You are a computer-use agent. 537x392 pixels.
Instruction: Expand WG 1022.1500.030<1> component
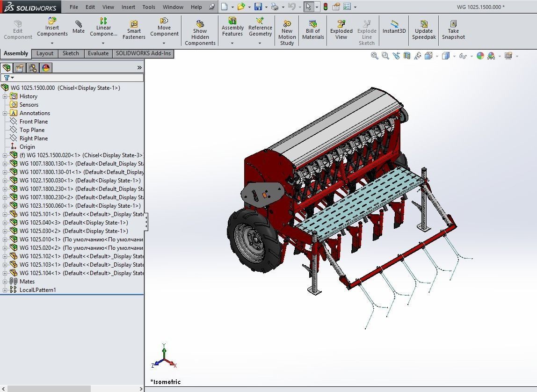coord(5,181)
